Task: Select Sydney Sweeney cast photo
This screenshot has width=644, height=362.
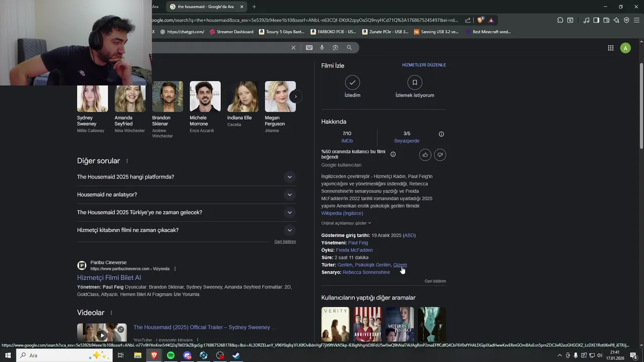Action: click(x=93, y=99)
